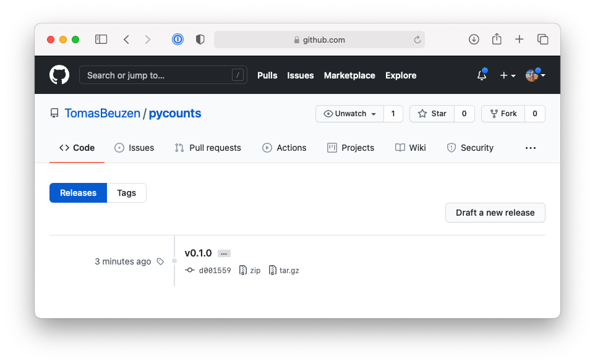Image resolution: width=595 pixels, height=364 pixels.
Task: Reload the page with the refresh icon
Action: point(417,40)
